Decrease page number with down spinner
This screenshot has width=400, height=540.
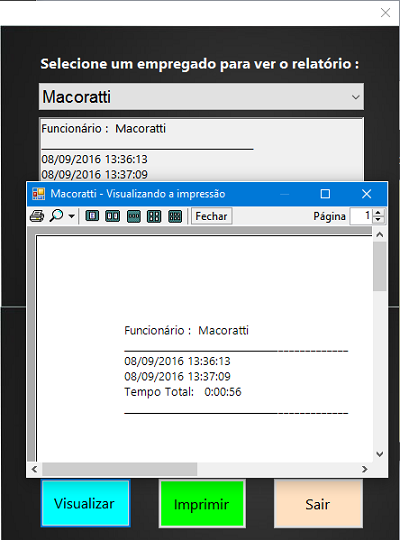(378, 220)
